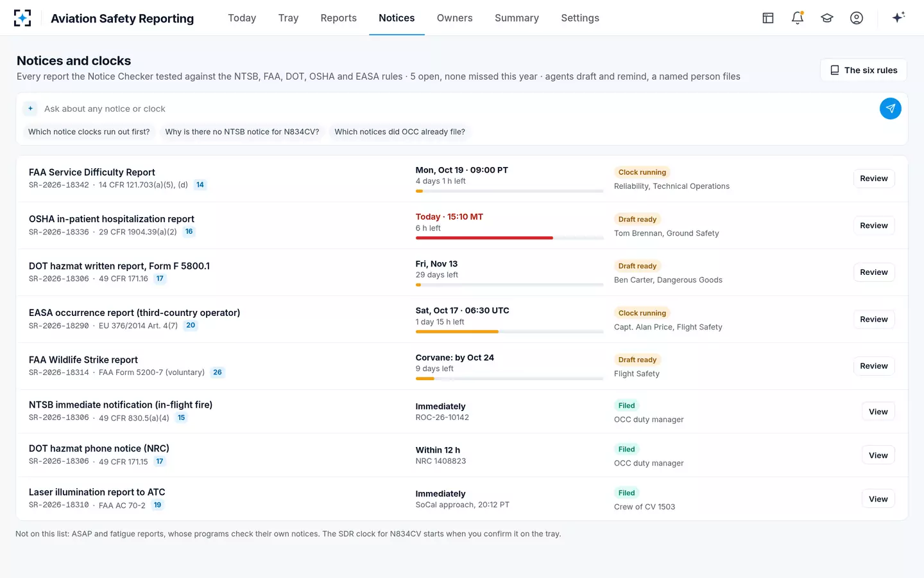
Task: Open the user account profile icon
Action: [x=857, y=18]
